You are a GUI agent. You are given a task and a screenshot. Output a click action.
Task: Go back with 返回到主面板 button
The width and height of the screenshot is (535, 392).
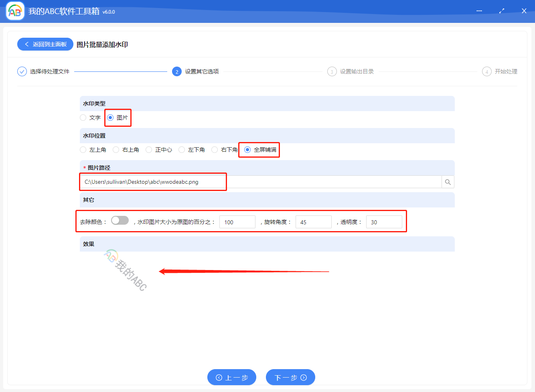(x=45, y=44)
